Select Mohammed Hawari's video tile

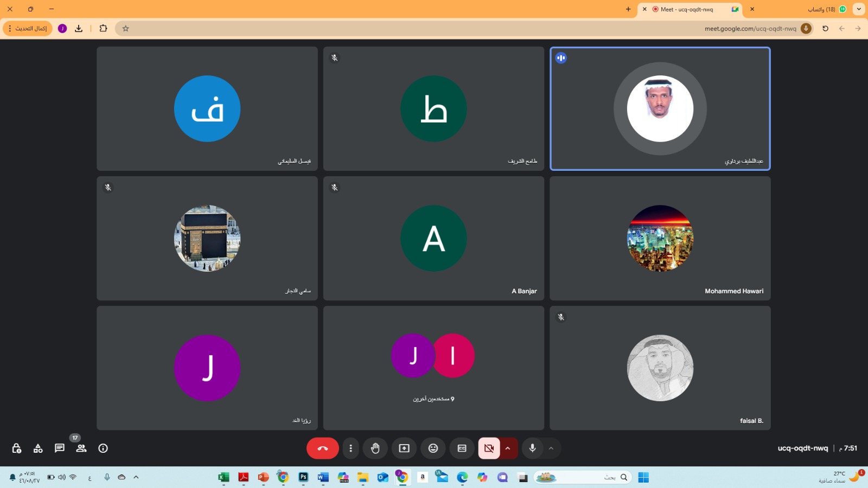click(660, 239)
